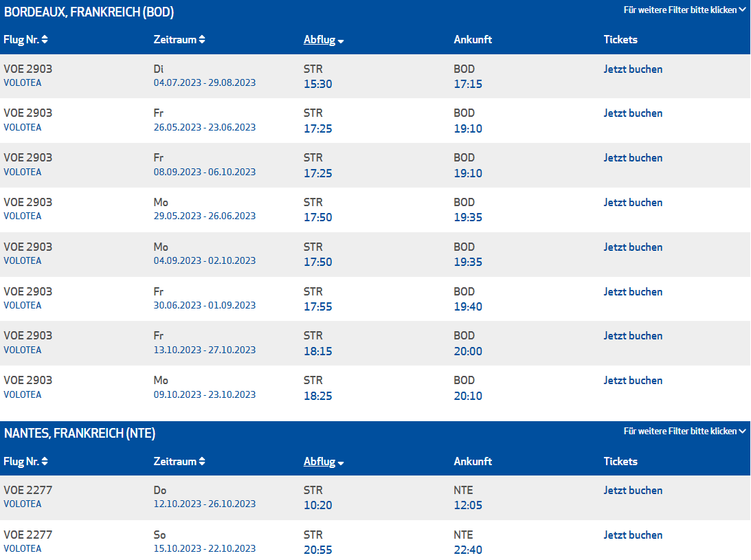Expand further filters for Nantes flights
The width and height of the screenshot is (751, 560).
tap(684, 432)
